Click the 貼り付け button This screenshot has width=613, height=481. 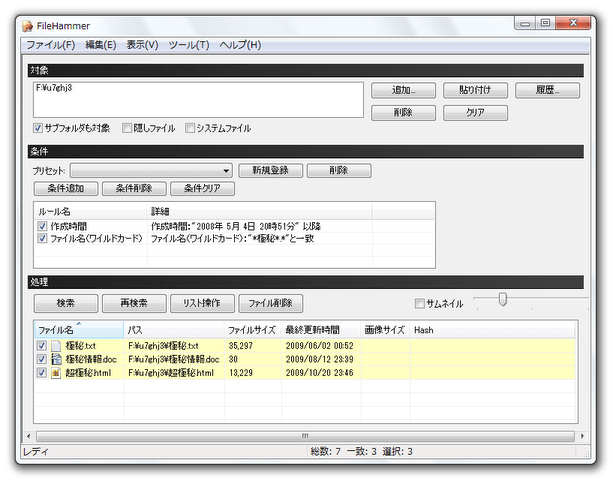point(475,90)
